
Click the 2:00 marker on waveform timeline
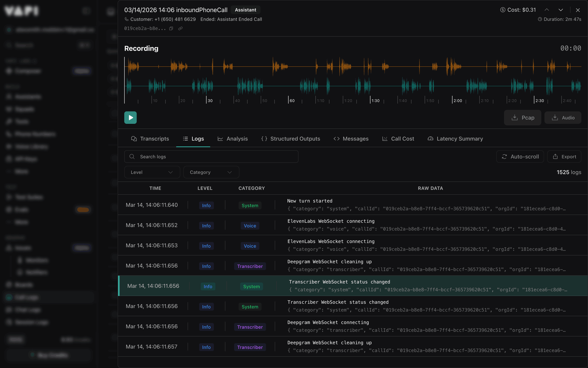pos(458,101)
